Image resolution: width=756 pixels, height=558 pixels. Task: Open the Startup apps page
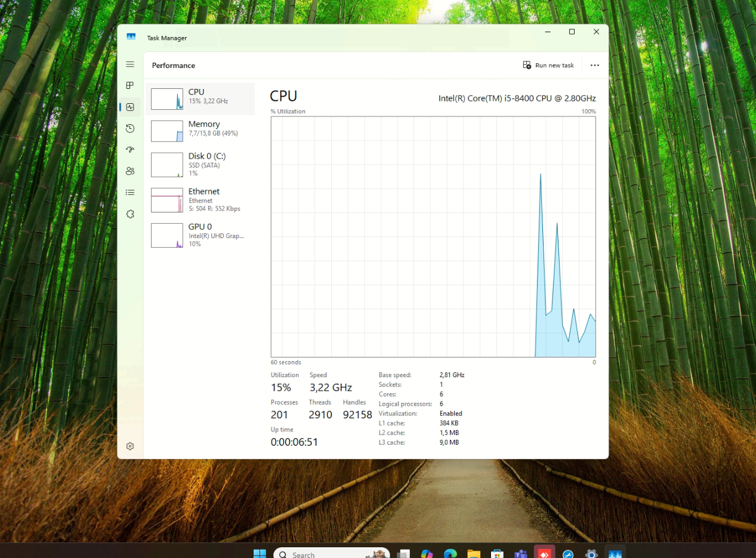point(130,150)
